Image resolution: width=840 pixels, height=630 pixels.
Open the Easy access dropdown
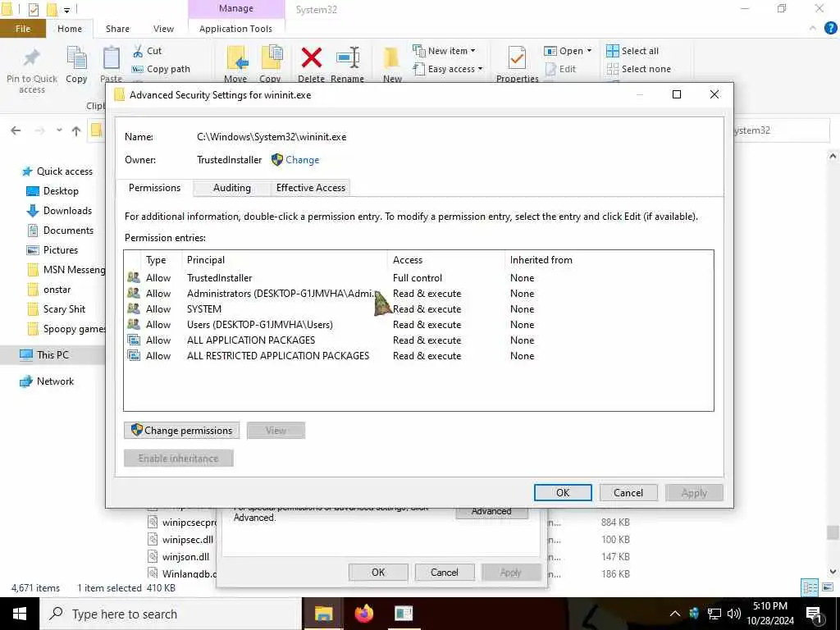(x=448, y=69)
